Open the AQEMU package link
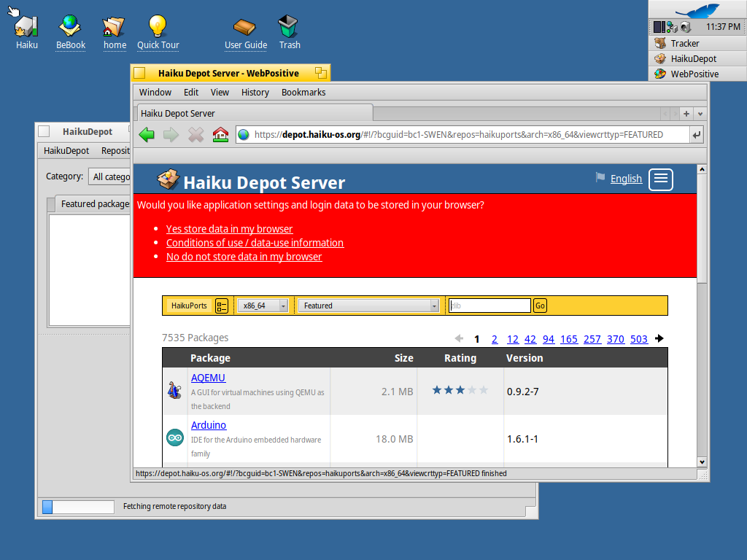The height and width of the screenshot is (560, 747). click(208, 378)
